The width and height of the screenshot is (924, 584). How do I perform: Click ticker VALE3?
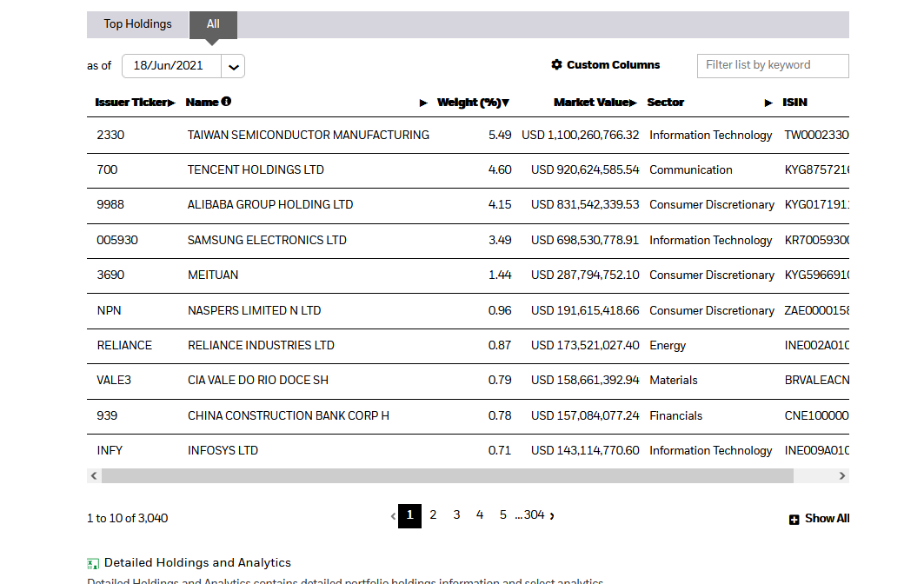point(114,380)
